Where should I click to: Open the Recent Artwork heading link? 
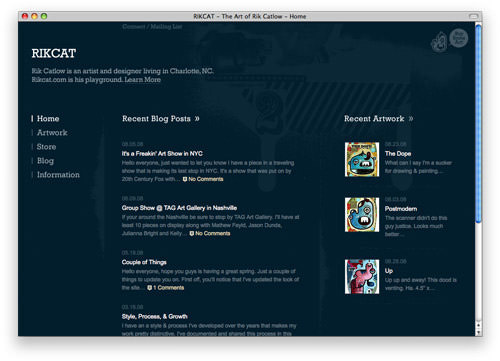pyautogui.click(x=374, y=119)
